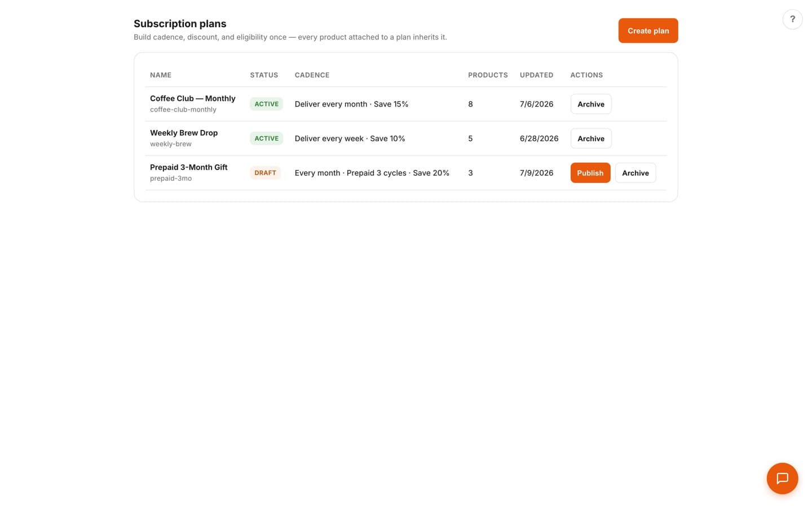This screenshot has width=812, height=508.
Task: Click the ACTIVE badge for Coffee Club
Action: (266, 104)
